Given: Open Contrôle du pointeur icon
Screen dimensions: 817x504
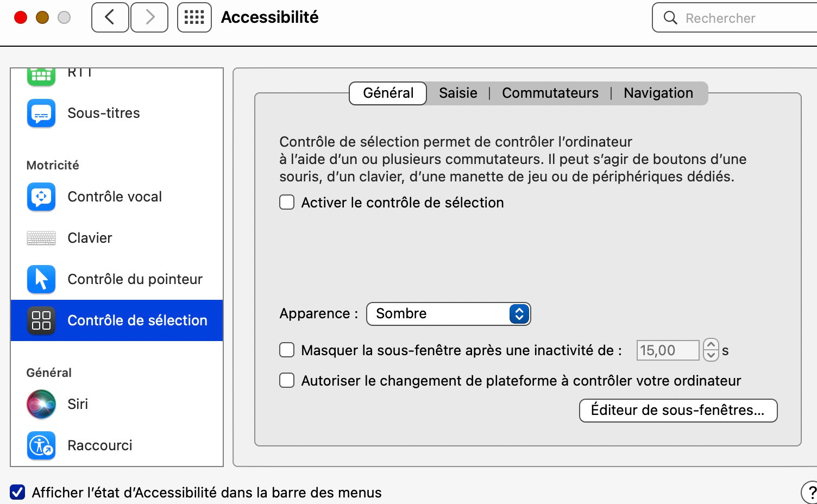Looking at the screenshot, I should pyautogui.click(x=41, y=279).
